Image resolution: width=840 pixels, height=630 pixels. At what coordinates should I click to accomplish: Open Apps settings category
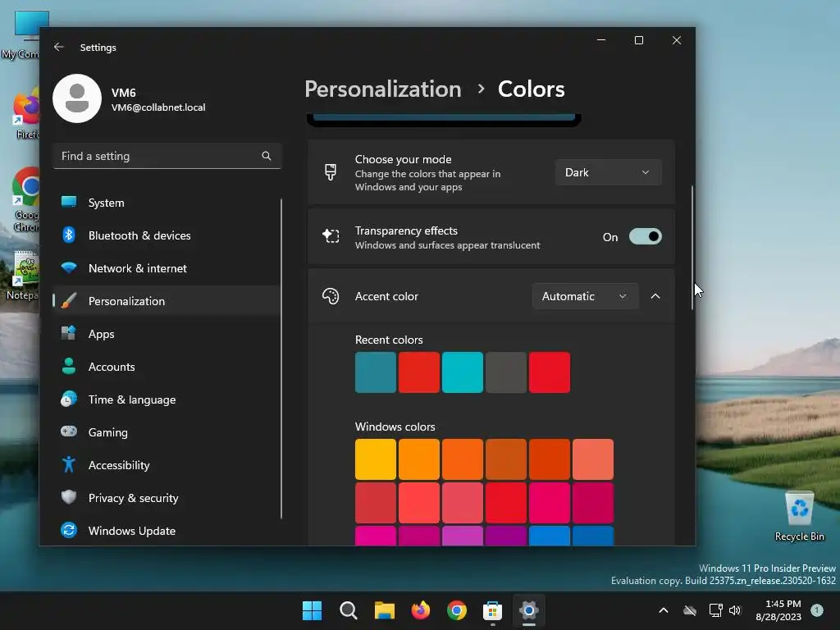pyautogui.click(x=167, y=334)
